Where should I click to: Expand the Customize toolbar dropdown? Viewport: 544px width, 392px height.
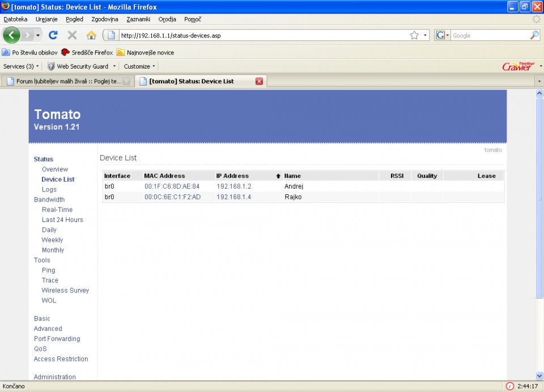coord(139,66)
